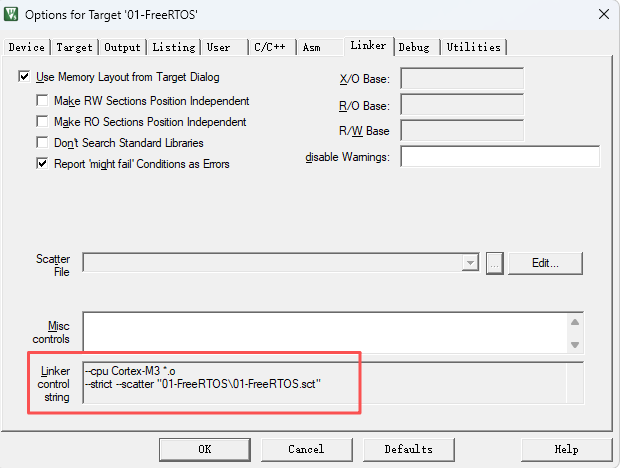Click the Keil uVision title bar icon
This screenshot has width=621, height=468.
pos(11,14)
